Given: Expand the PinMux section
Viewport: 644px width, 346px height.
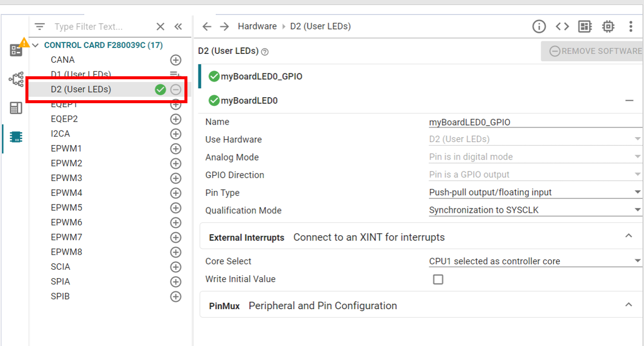Looking at the screenshot, I should click(x=629, y=305).
